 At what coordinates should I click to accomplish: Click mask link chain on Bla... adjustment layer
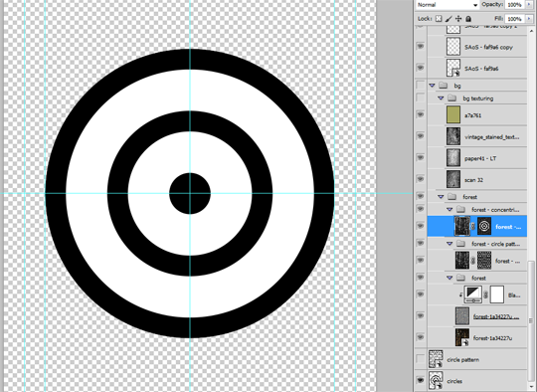pos(486,294)
